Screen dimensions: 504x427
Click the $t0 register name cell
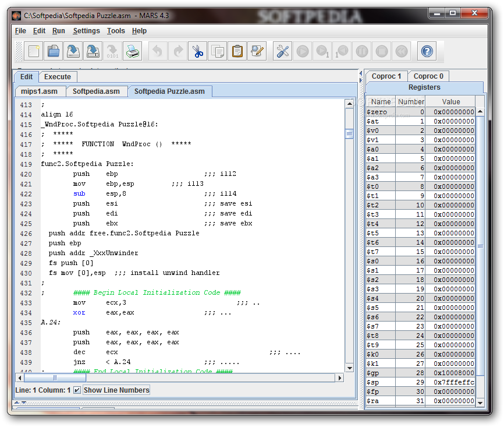[381, 186]
